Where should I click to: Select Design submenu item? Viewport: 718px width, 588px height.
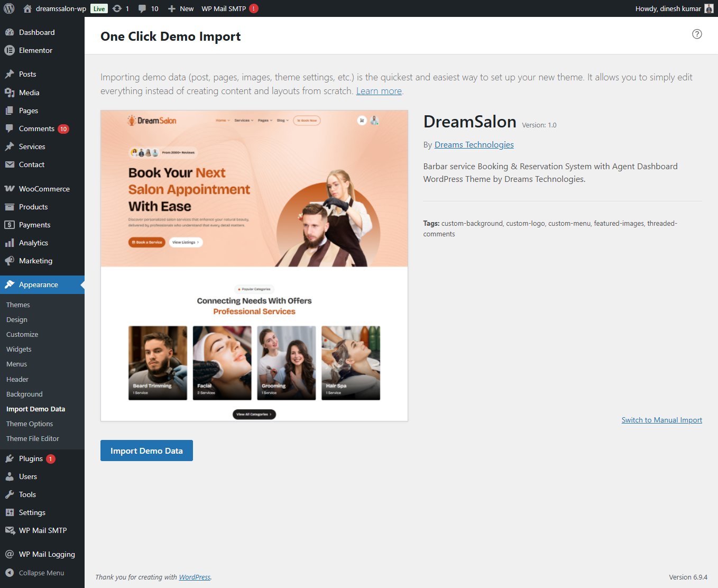click(17, 320)
